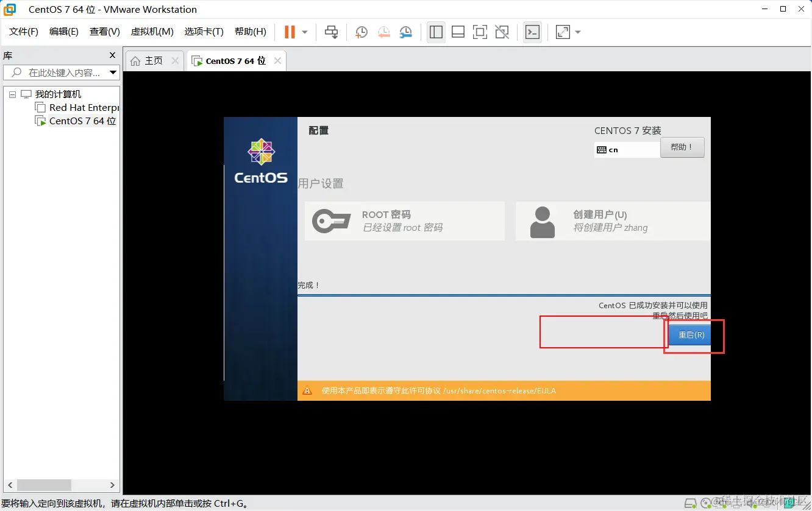812x511 pixels.
Task: Open the power options dropdown arrow beside pause
Action: click(x=305, y=32)
